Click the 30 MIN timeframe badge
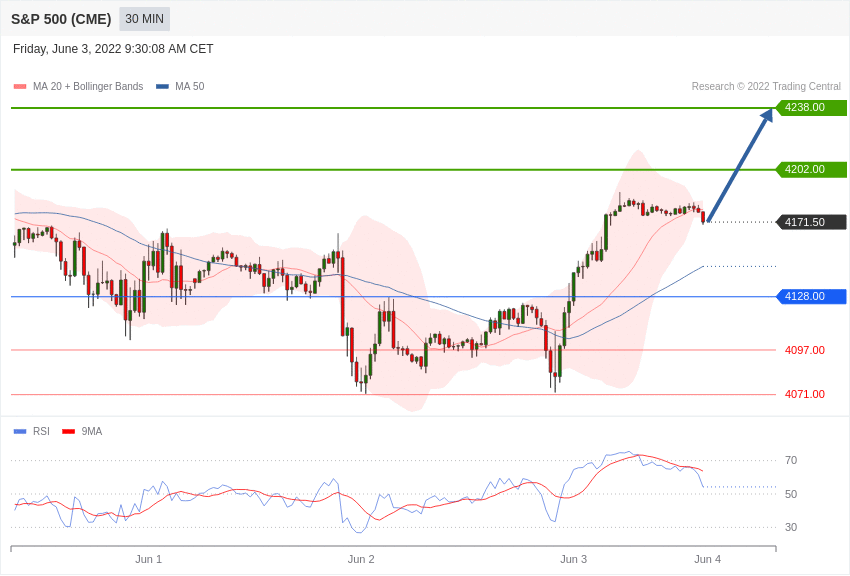Screen dimensions: 850x576 tap(144, 19)
